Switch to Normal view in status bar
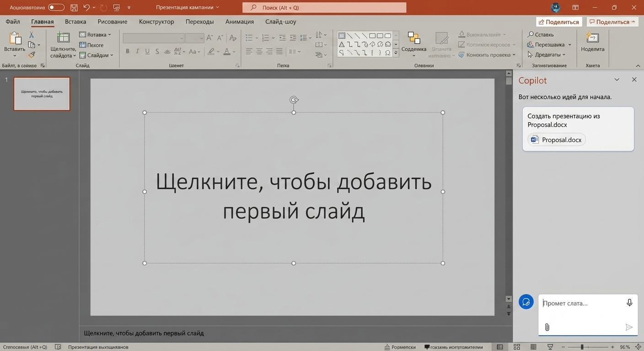 (500, 347)
